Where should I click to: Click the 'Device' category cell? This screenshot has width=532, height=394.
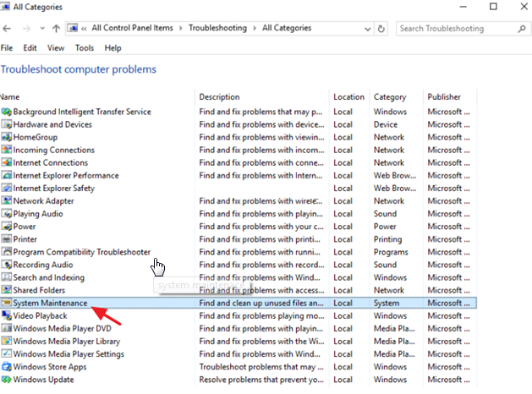(386, 124)
